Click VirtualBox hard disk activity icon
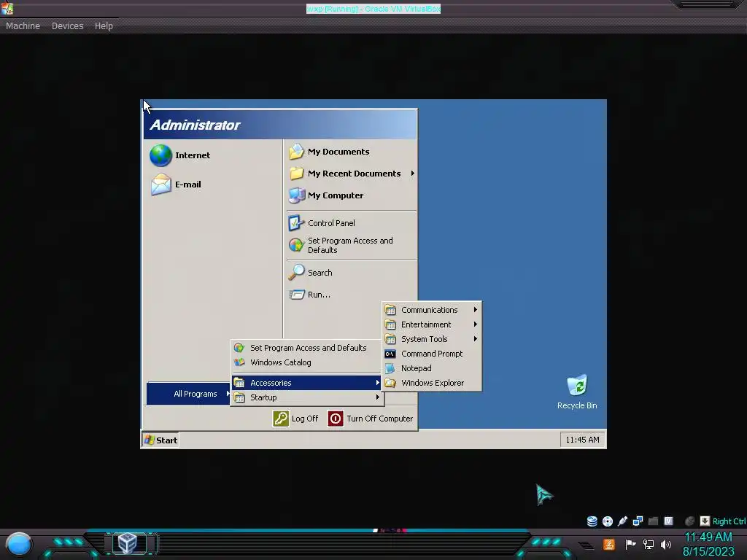This screenshot has width=747, height=560. point(592,521)
